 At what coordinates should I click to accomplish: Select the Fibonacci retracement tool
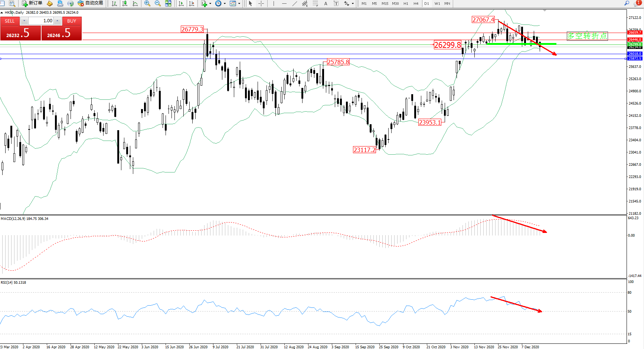(315, 3)
